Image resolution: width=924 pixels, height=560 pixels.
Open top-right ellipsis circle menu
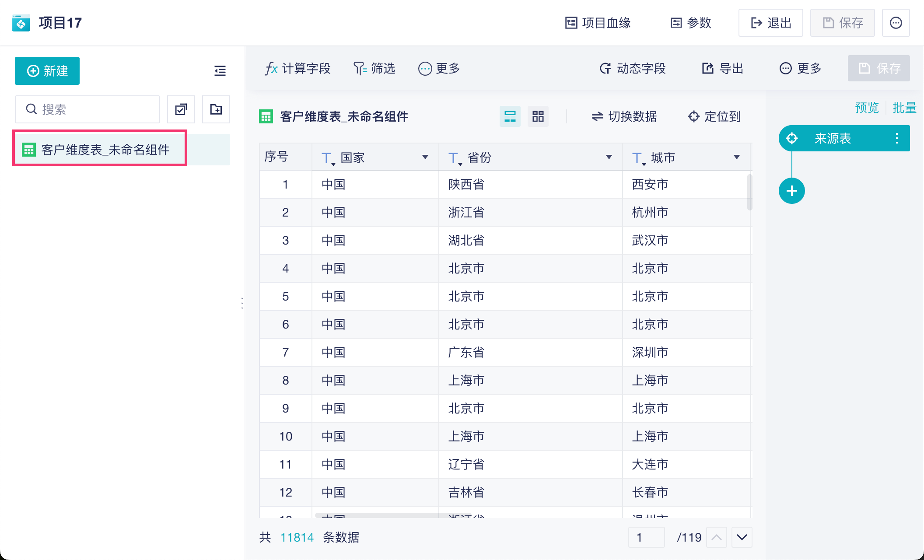click(x=896, y=23)
